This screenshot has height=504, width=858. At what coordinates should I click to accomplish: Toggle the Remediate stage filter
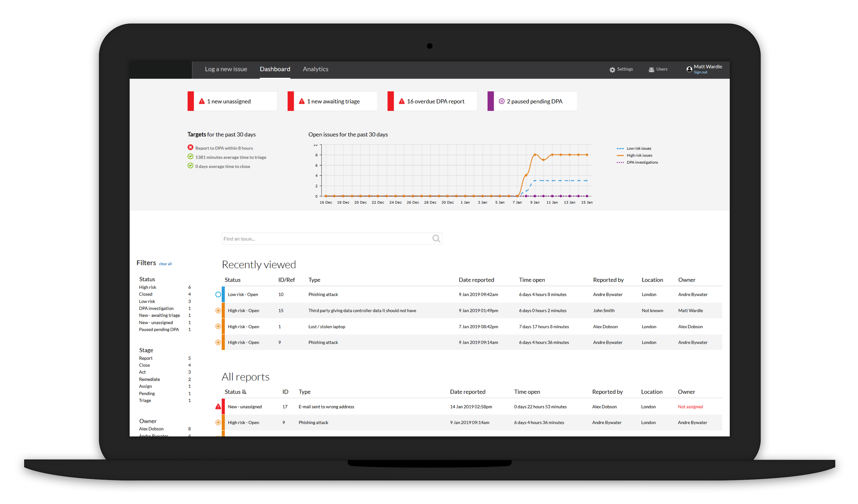tap(149, 379)
